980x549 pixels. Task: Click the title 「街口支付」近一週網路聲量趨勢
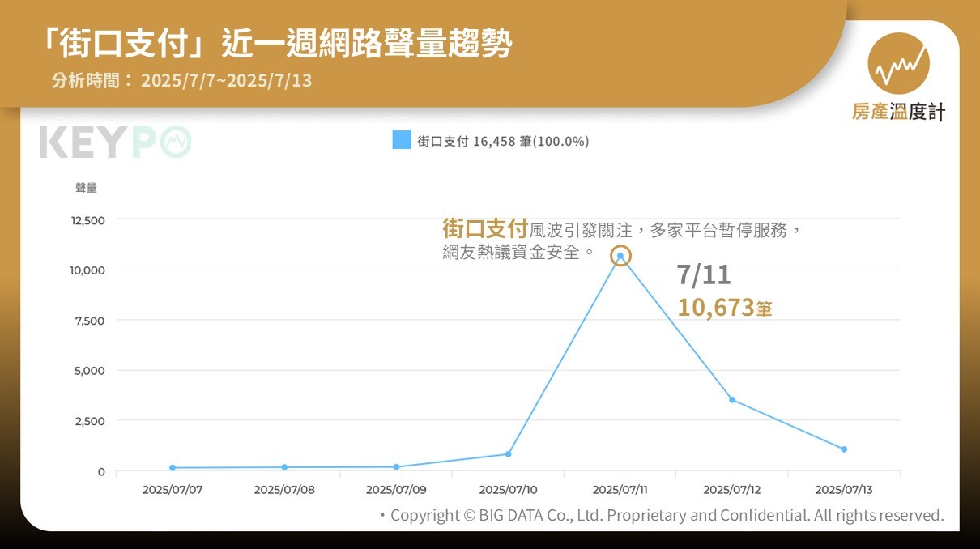point(278,45)
